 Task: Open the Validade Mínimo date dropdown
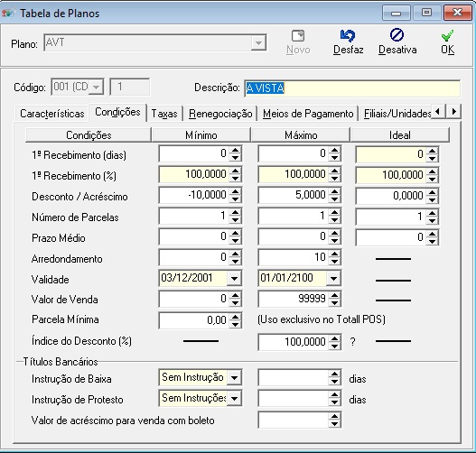click(x=234, y=278)
